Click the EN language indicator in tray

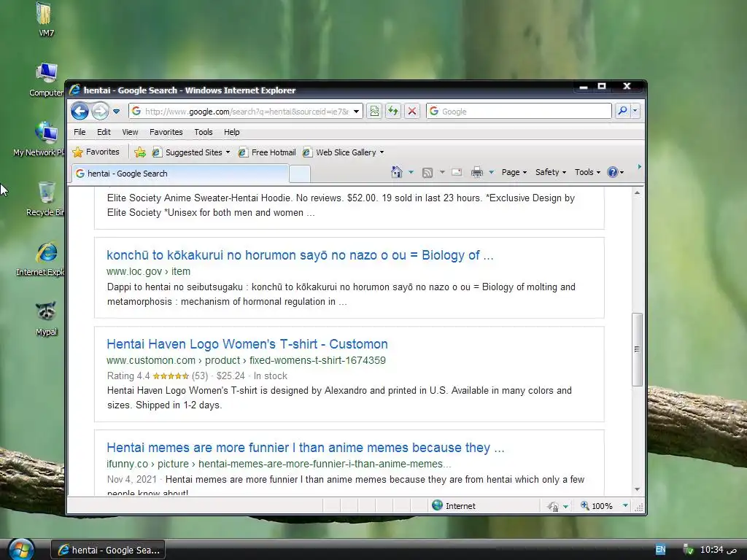tap(660, 550)
